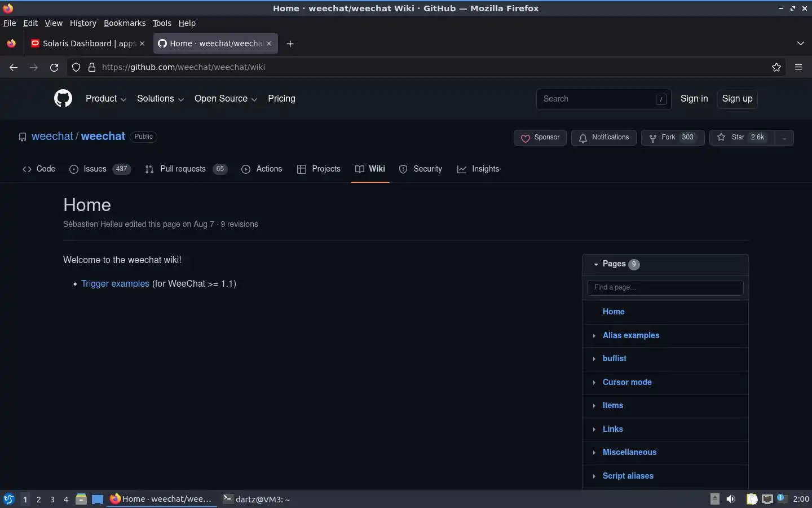Expand the Alias examples page entry
The height and width of the screenshot is (508, 812).
click(x=594, y=336)
